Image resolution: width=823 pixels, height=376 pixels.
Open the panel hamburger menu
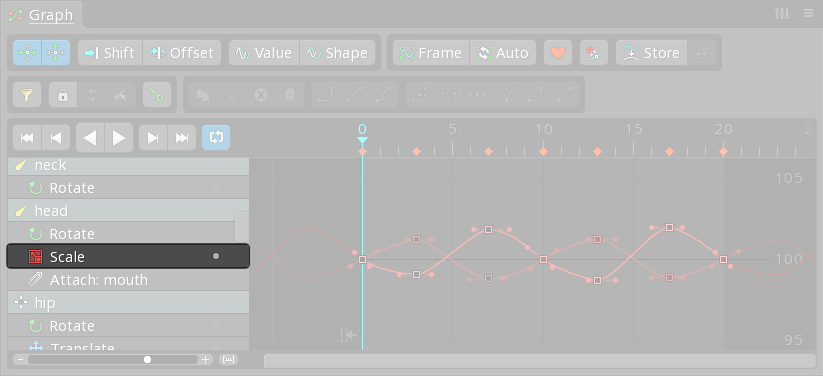point(808,14)
